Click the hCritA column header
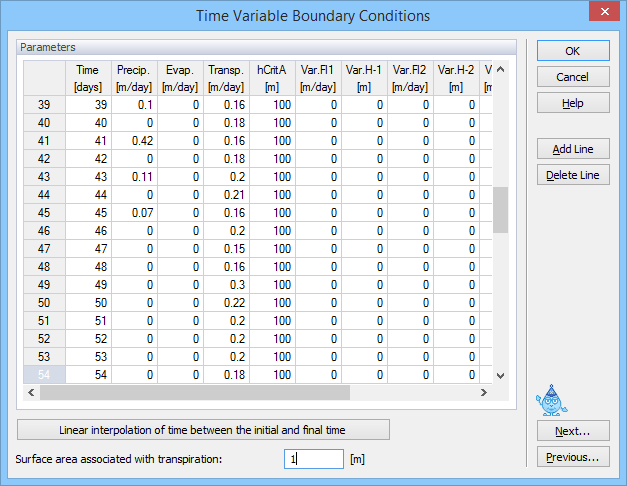This screenshot has width=627, height=486. click(x=272, y=78)
